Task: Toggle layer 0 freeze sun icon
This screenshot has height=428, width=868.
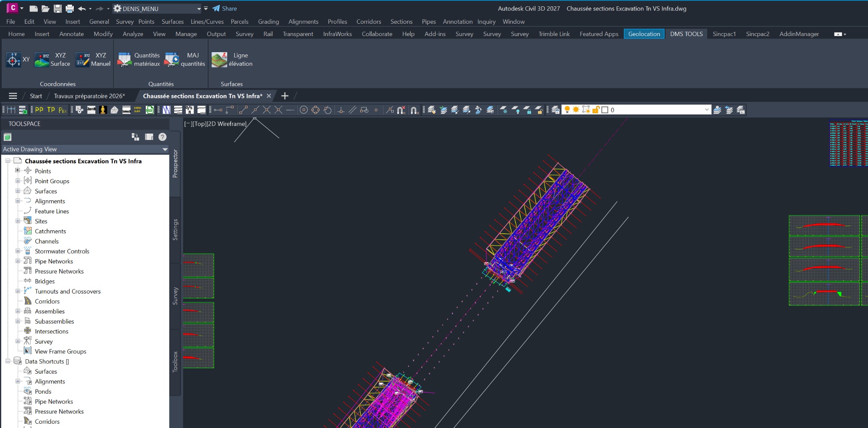Action: [x=576, y=110]
